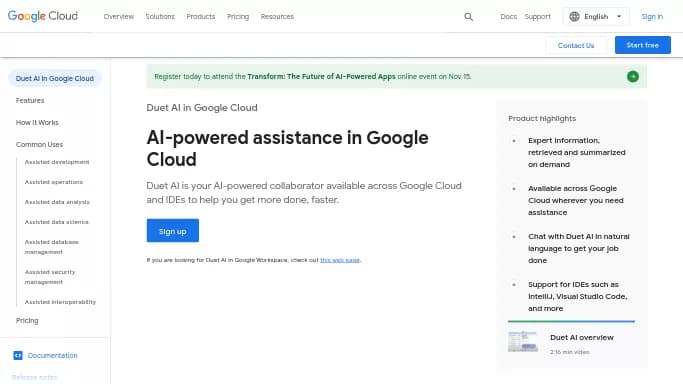The height and width of the screenshot is (384, 683).
Task: Click the Duet AI overview title
Action: [582, 337]
